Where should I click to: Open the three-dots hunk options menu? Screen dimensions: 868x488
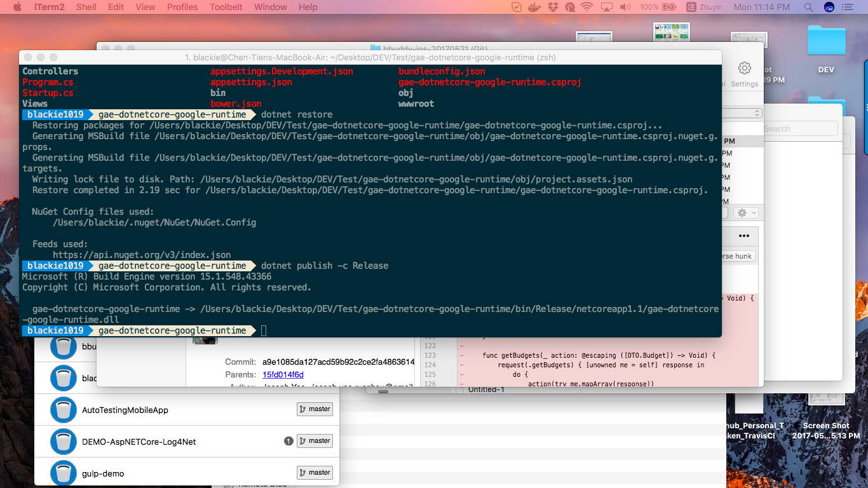(x=744, y=236)
